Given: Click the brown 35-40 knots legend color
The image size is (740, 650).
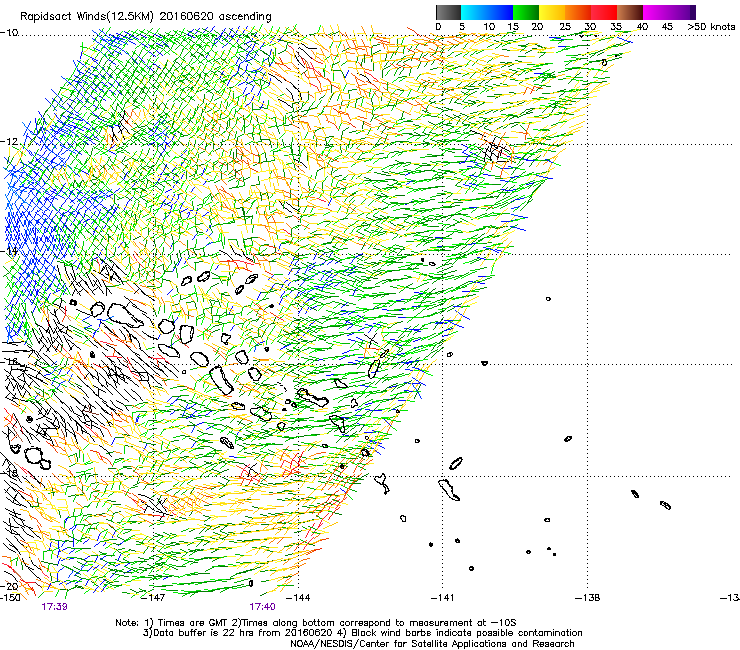Looking at the screenshot, I should pos(630,12).
